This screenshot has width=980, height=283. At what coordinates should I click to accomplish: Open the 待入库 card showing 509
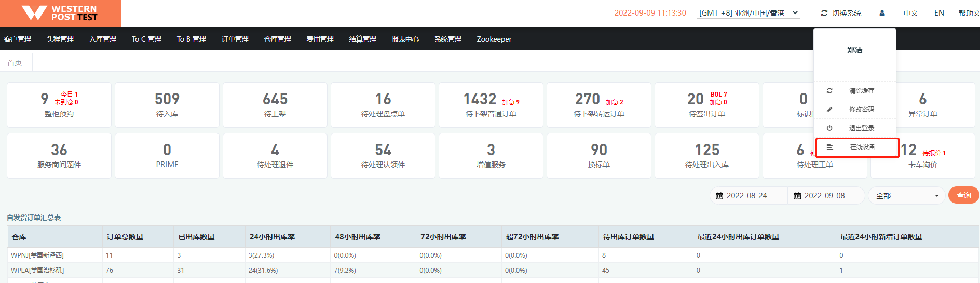click(167, 104)
